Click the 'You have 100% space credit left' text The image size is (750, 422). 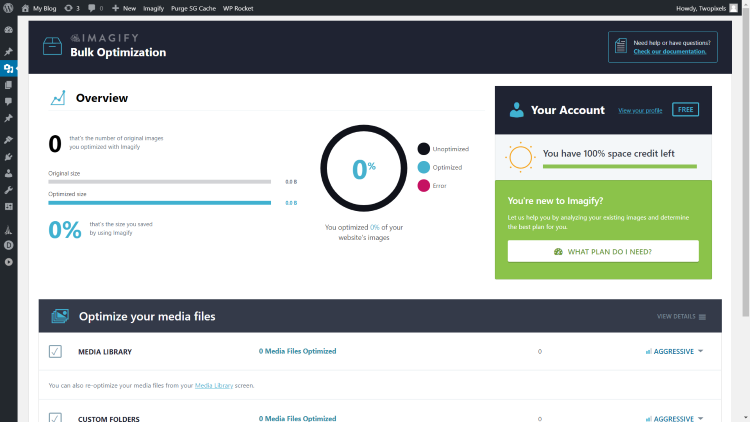[x=608, y=154]
